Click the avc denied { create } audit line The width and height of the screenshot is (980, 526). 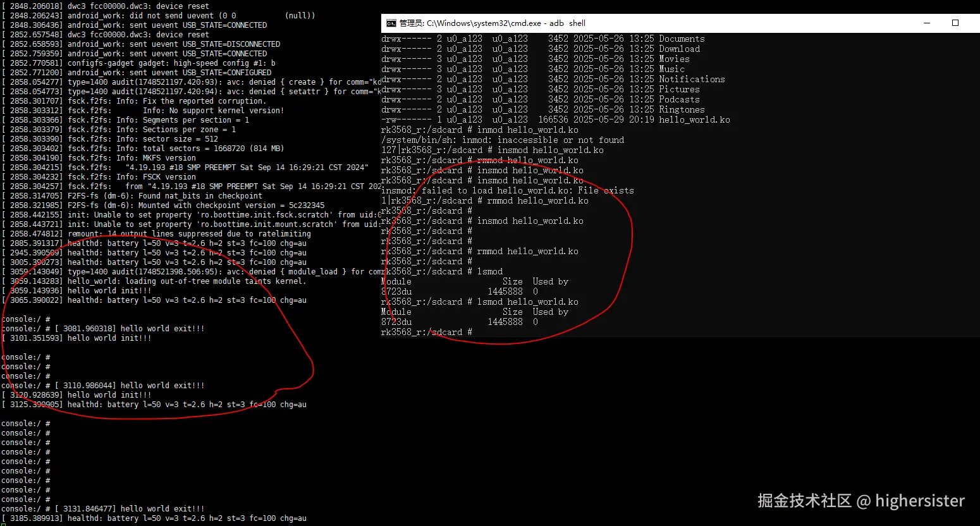pyautogui.click(x=191, y=82)
